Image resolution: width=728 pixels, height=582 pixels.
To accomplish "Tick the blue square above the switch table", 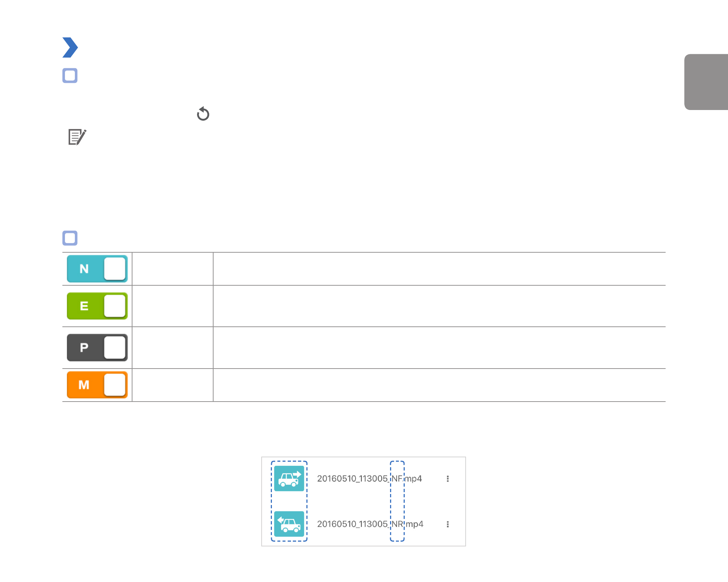I will point(70,238).
